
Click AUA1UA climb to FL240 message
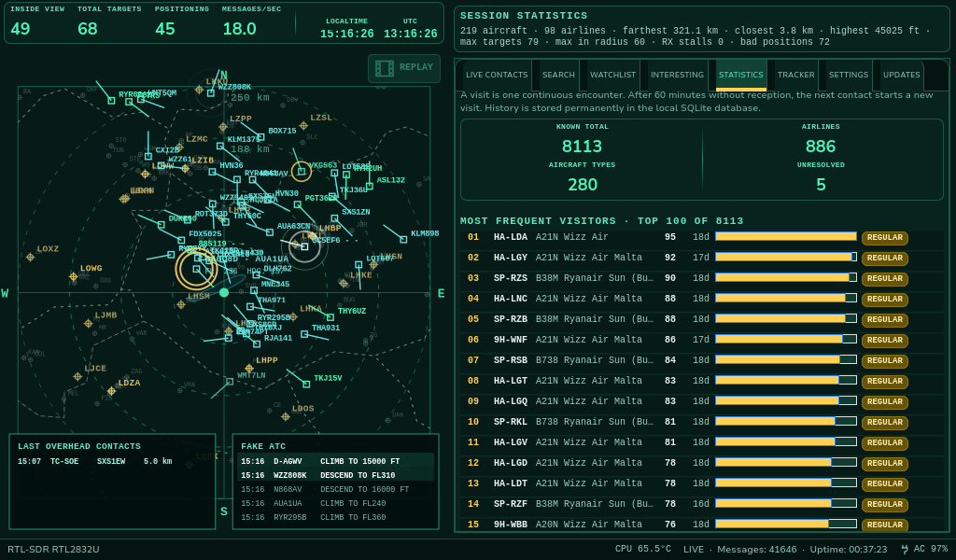(335, 503)
